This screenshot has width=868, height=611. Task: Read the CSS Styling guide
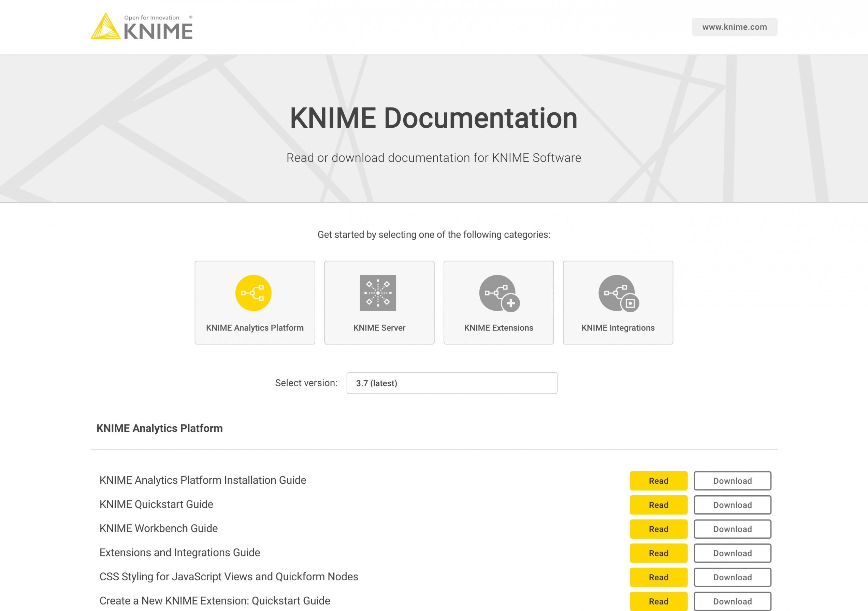pyautogui.click(x=658, y=577)
